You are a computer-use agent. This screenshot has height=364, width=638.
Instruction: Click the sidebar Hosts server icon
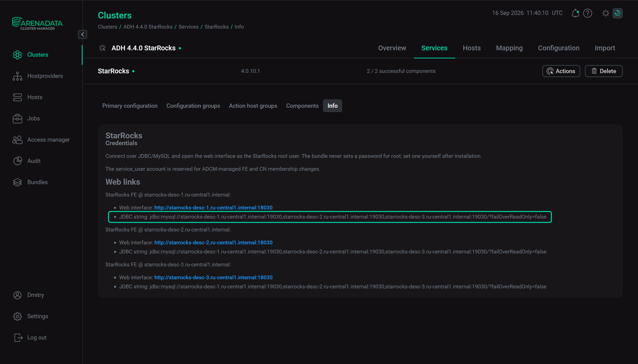point(17,97)
